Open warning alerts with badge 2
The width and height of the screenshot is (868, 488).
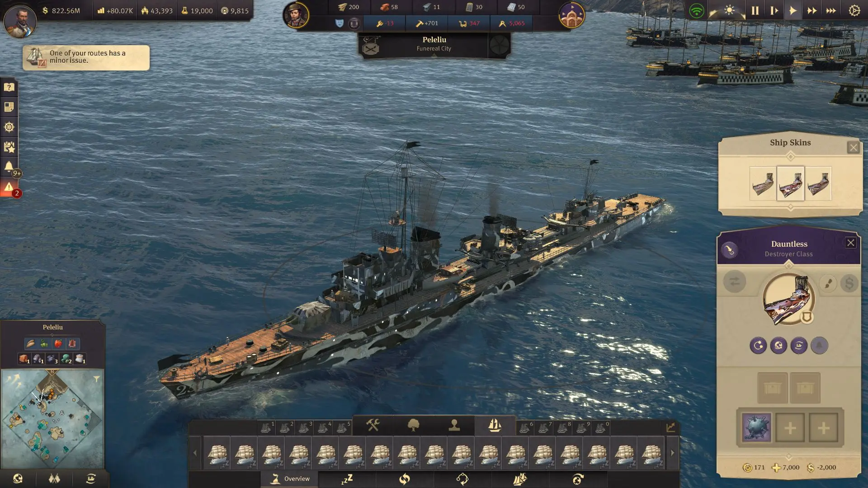pos(9,188)
